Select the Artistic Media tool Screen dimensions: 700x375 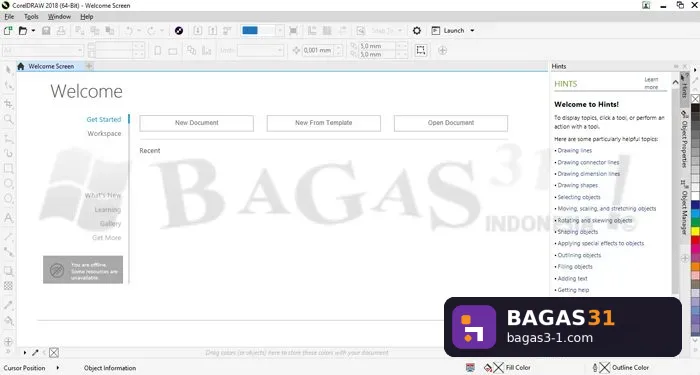point(8,153)
